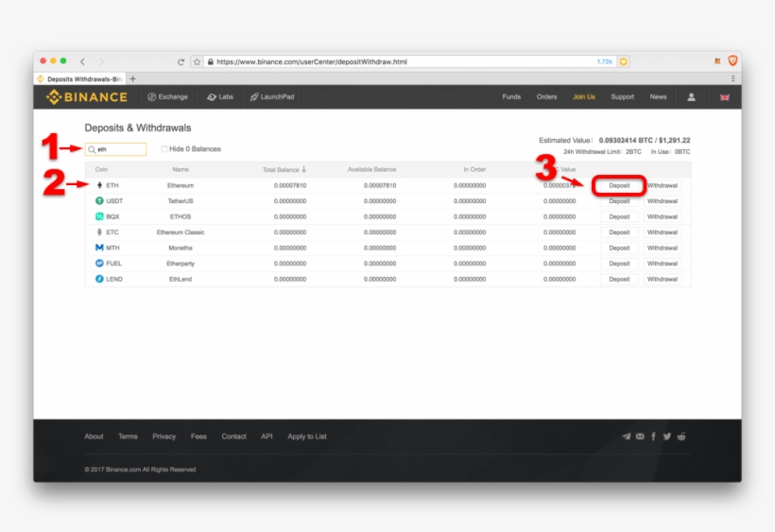
Task: Click the Telegram footer icon
Action: tap(627, 437)
